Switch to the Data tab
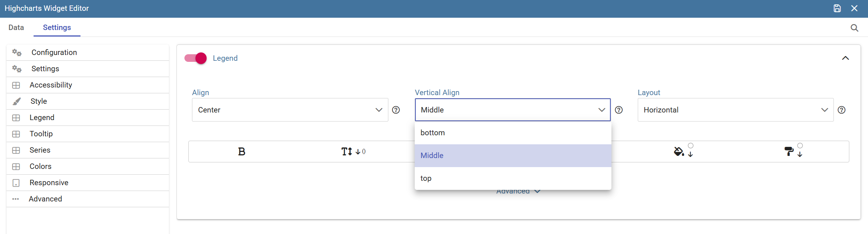 16,27
